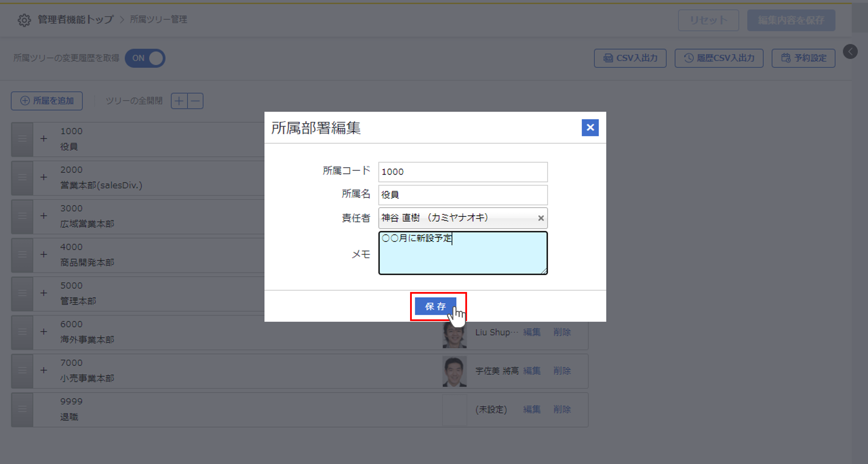
Task: Expand the 1000 役員 row
Action: click(x=44, y=139)
